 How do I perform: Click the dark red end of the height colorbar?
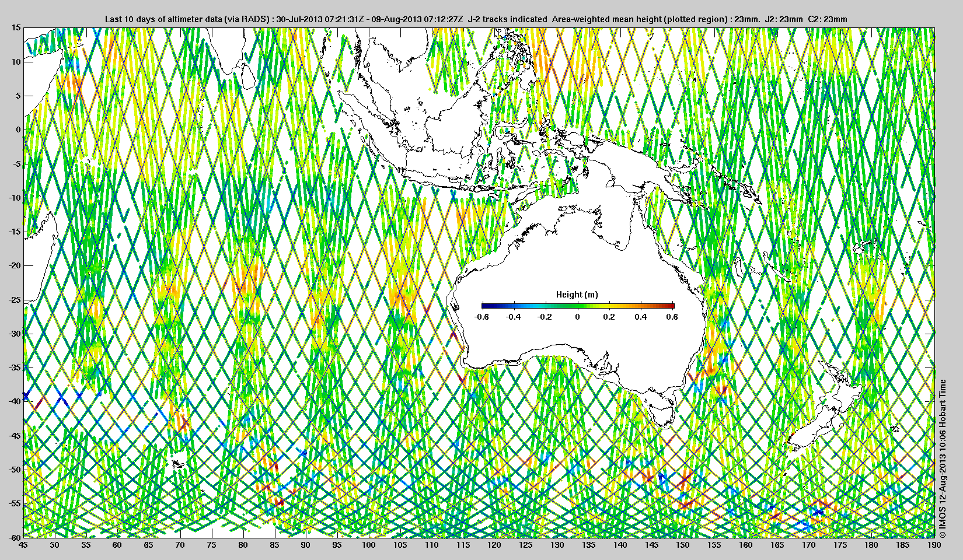point(671,306)
